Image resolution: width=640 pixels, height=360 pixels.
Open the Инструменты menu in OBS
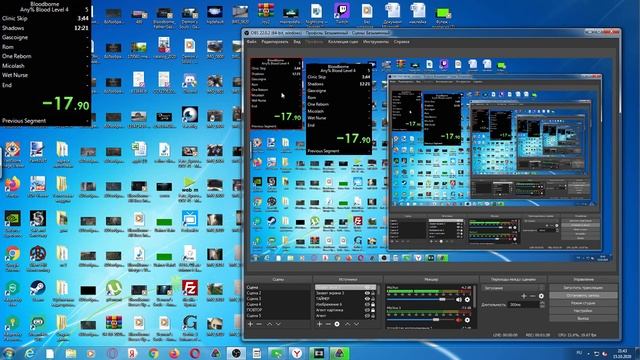pos(376,42)
